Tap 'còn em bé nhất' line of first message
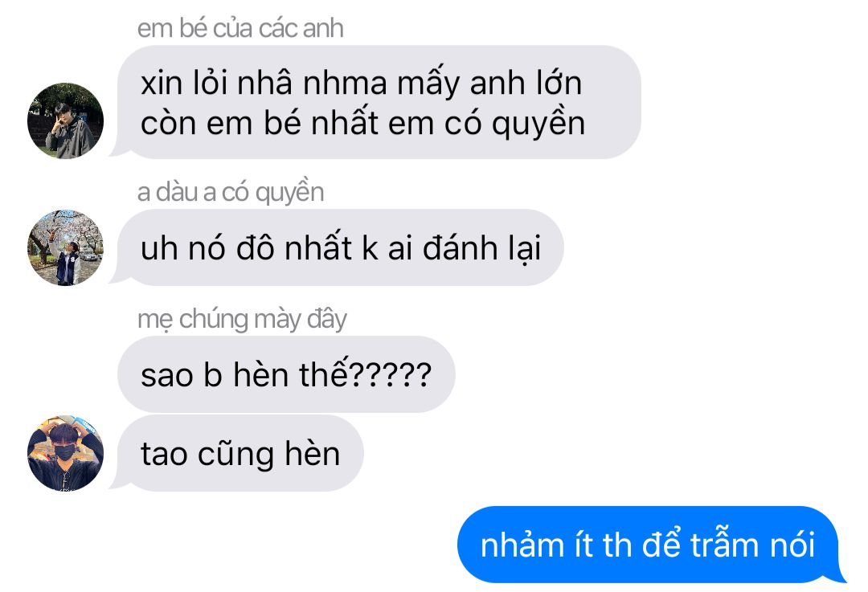Screen dimensions: 868x592 pyautogui.click(x=259, y=123)
